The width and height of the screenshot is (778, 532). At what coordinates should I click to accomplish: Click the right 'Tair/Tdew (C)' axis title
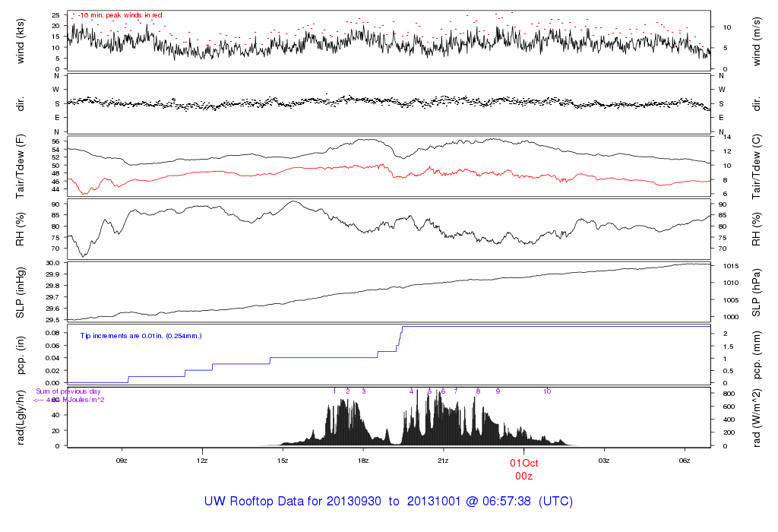pyautogui.click(x=757, y=166)
